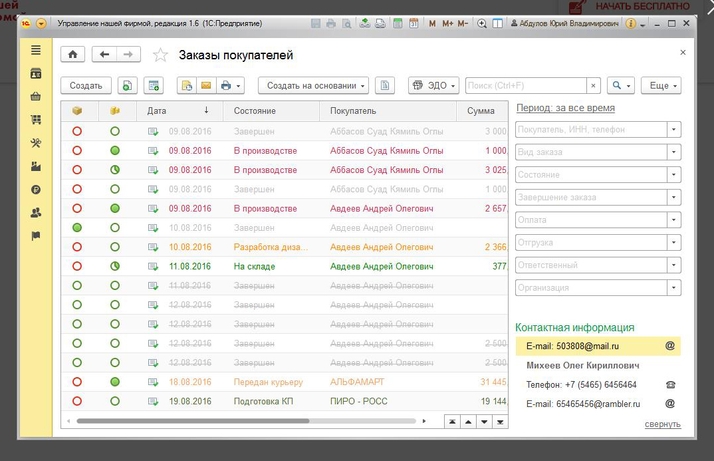The width and height of the screenshot is (714, 461).
Task: Open the Еще menu
Action: tap(661, 86)
